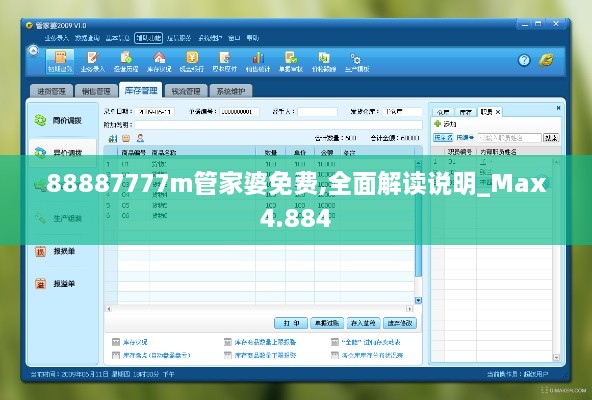Click the right scroll arrow under the table
Screen dimensions: 592x400
coord(409,309)
